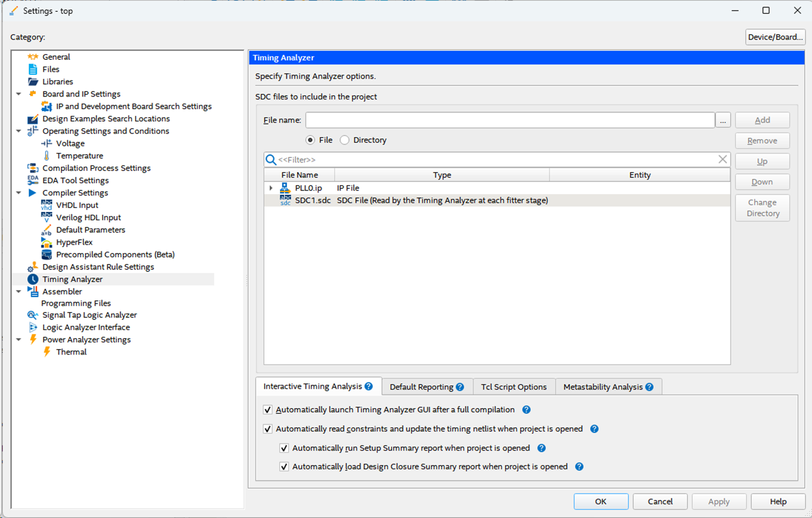Click the Signal Tap Logic Analyzer icon
The height and width of the screenshot is (518, 812).
pos(33,315)
